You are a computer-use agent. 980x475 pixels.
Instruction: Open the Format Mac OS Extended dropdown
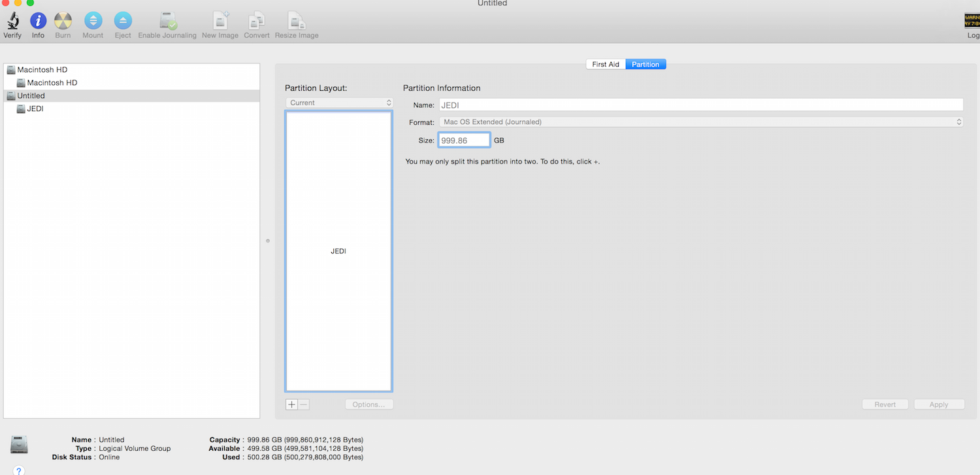pyautogui.click(x=700, y=122)
